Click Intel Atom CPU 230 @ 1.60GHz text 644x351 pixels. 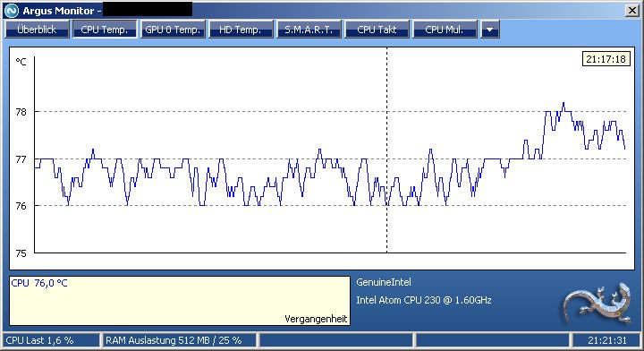point(424,300)
